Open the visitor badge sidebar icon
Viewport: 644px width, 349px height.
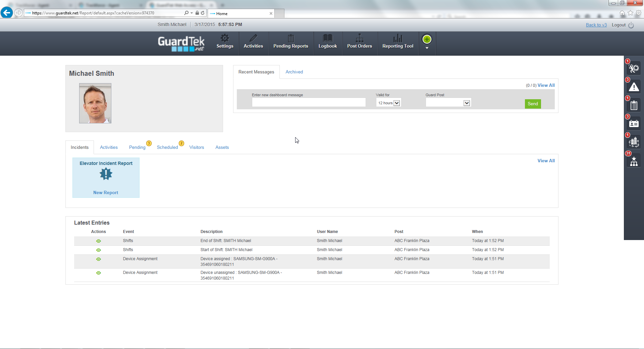pyautogui.click(x=634, y=123)
